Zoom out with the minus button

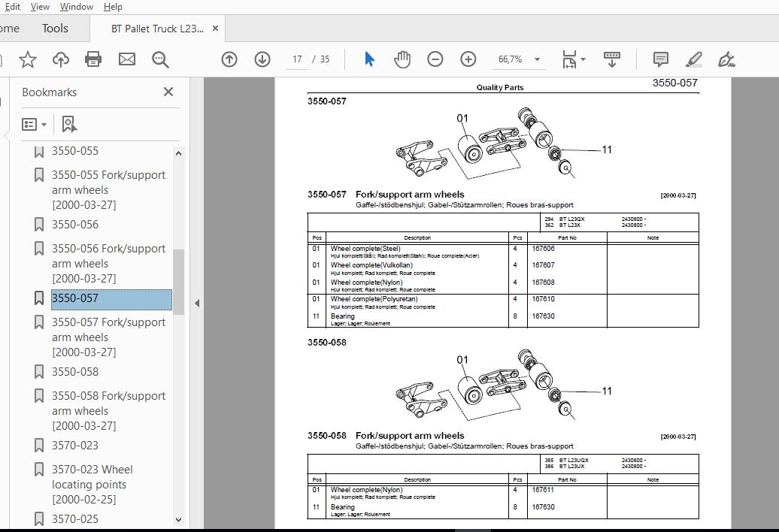pyautogui.click(x=435, y=59)
